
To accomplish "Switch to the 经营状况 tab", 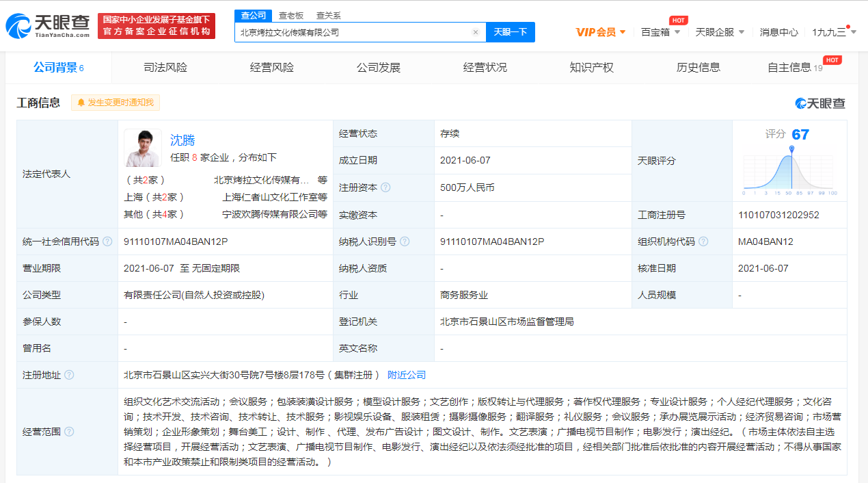I will pos(485,68).
